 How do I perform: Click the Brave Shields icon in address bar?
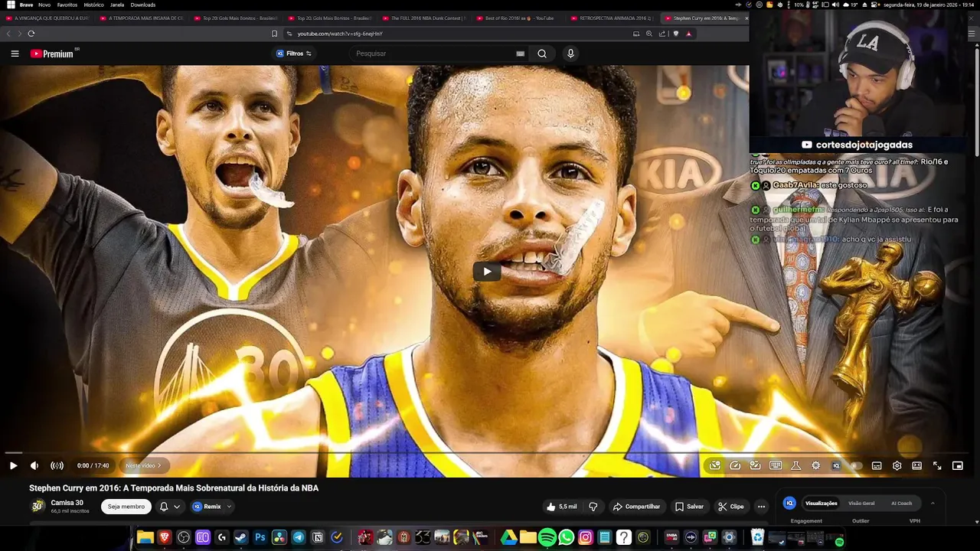(676, 34)
